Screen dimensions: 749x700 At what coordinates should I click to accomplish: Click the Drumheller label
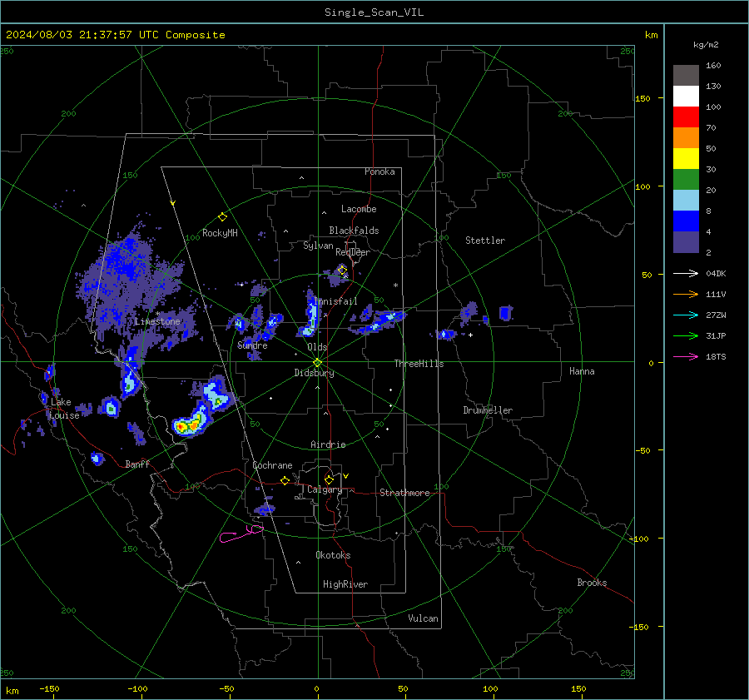point(488,410)
